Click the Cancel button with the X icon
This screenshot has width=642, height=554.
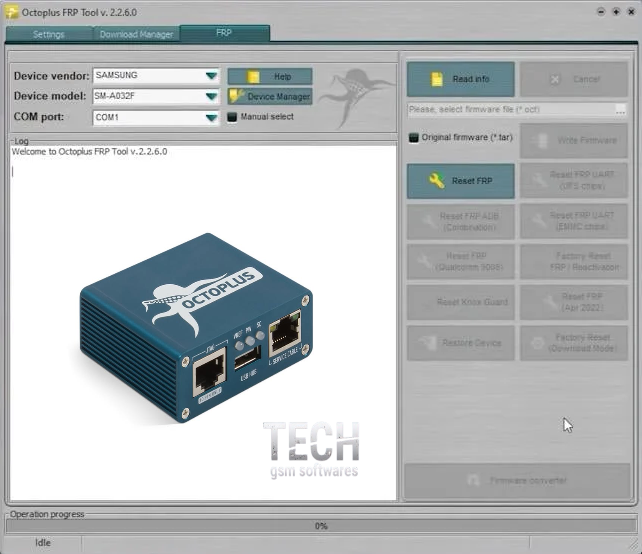coord(574,79)
